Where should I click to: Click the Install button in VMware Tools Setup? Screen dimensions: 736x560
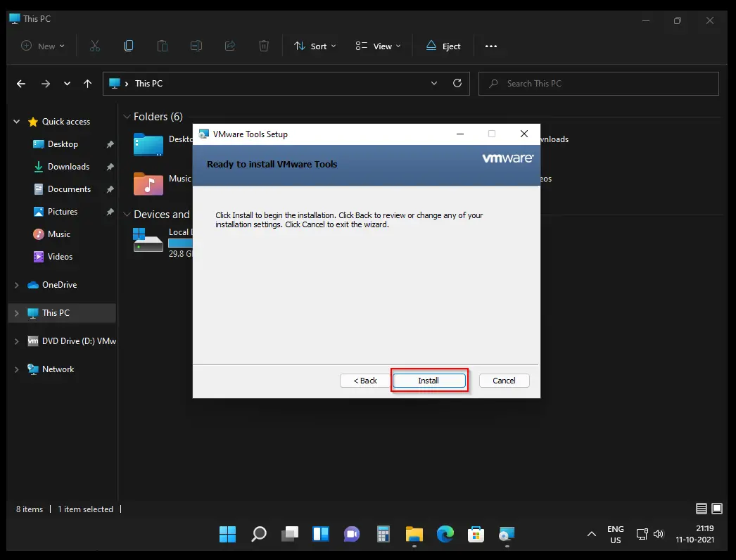point(429,380)
